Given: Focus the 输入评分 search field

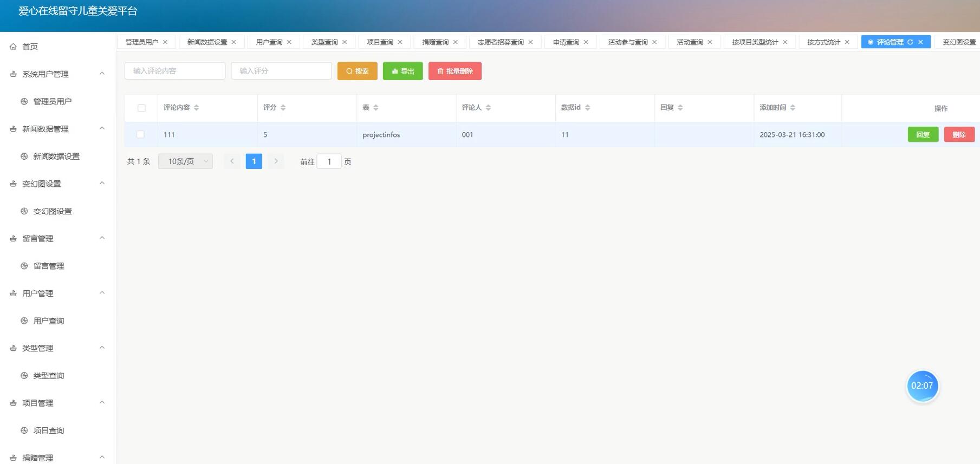Looking at the screenshot, I should click(x=281, y=71).
